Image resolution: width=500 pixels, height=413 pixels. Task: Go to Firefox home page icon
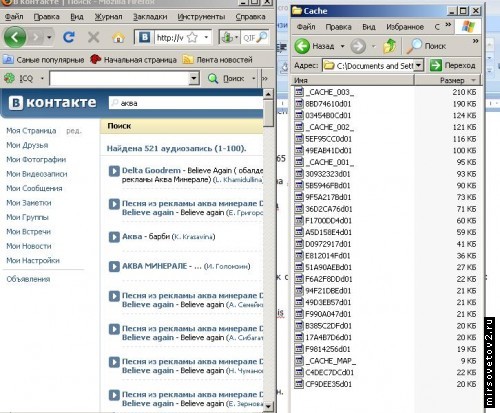tap(118, 38)
